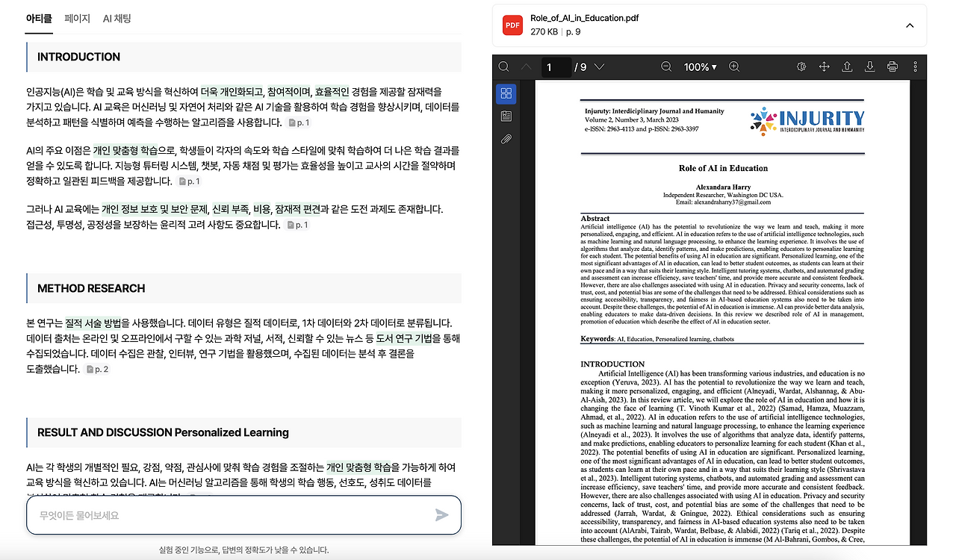Zoom in on the document

pos(734,66)
